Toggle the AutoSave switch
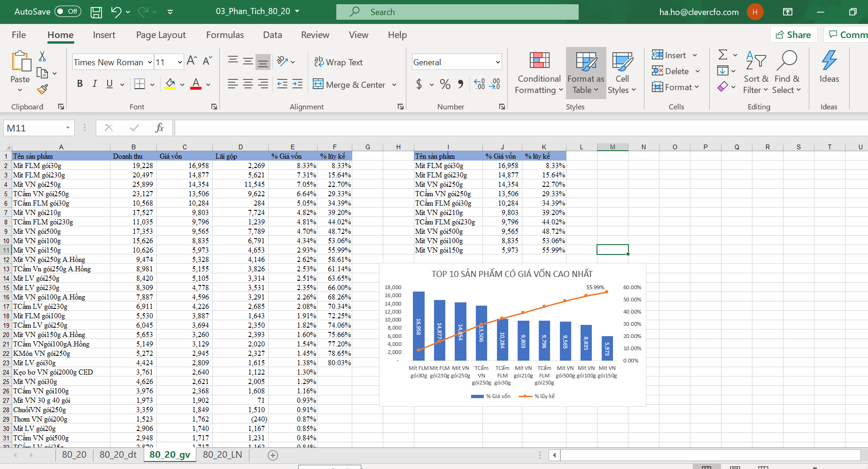Viewport: 868px width, 469px height. coord(68,12)
